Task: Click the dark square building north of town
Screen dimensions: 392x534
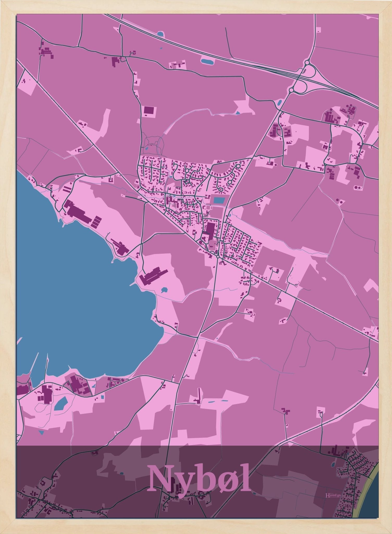Action: point(149,111)
